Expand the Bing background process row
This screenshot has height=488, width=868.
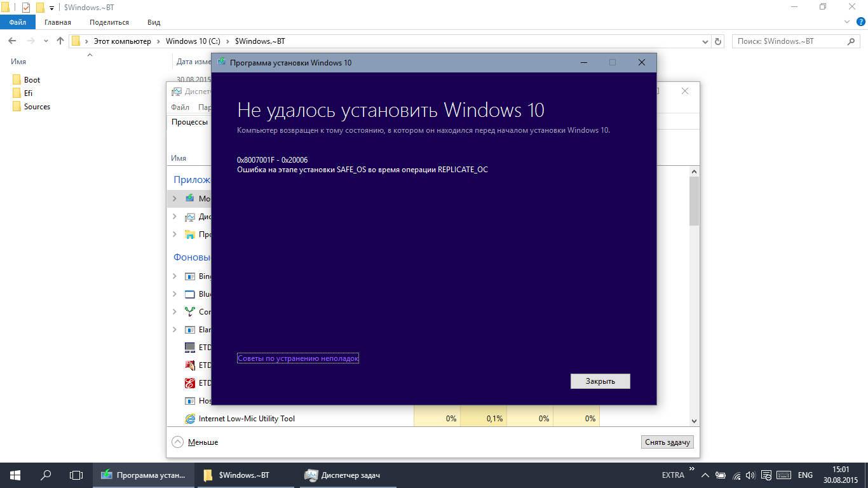(x=175, y=276)
